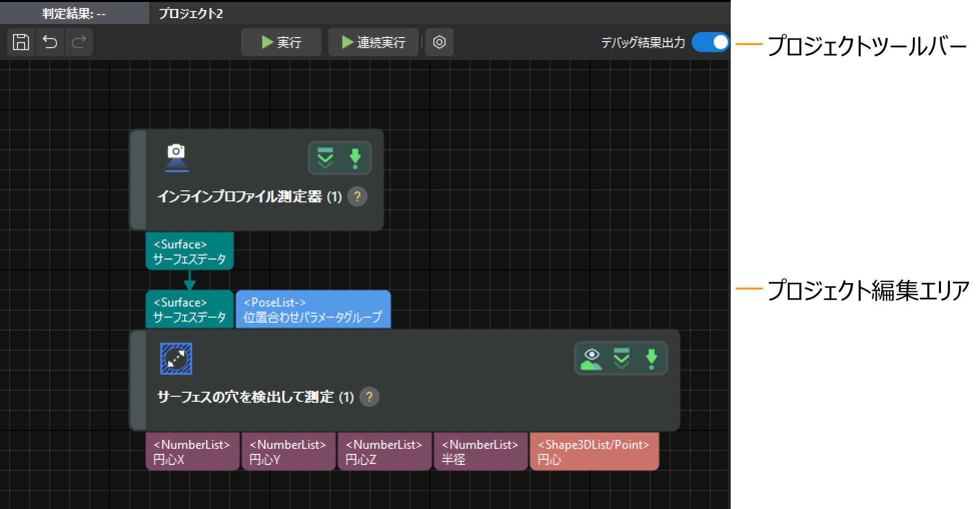Image resolution: width=980 pixels, height=509 pixels.
Task: Expand the double-chevron on サーフェスの穴を検出して測定 step
Action: tap(622, 359)
